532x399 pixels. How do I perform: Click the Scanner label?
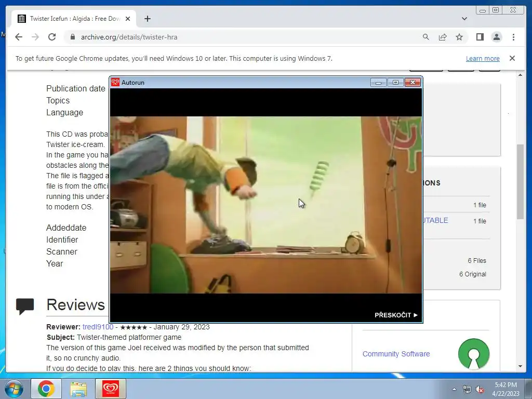pyautogui.click(x=62, y=252)
